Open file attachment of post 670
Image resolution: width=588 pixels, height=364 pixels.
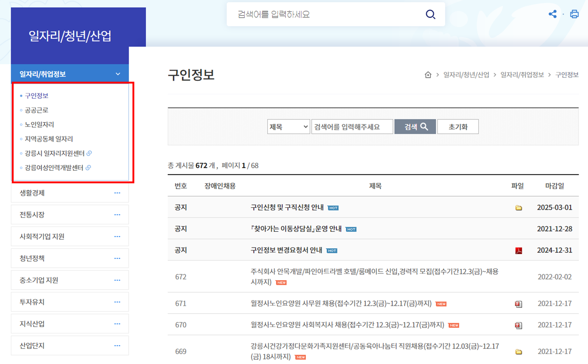(518, 325)
